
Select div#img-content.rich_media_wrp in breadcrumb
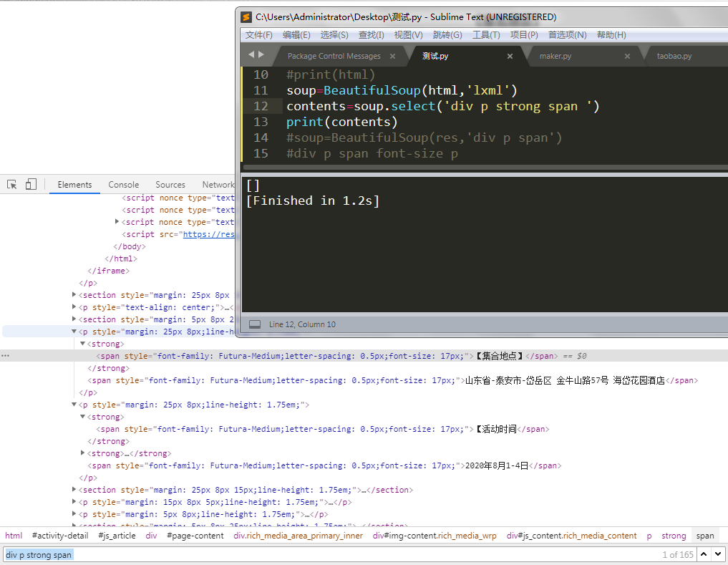click(435, 535)
